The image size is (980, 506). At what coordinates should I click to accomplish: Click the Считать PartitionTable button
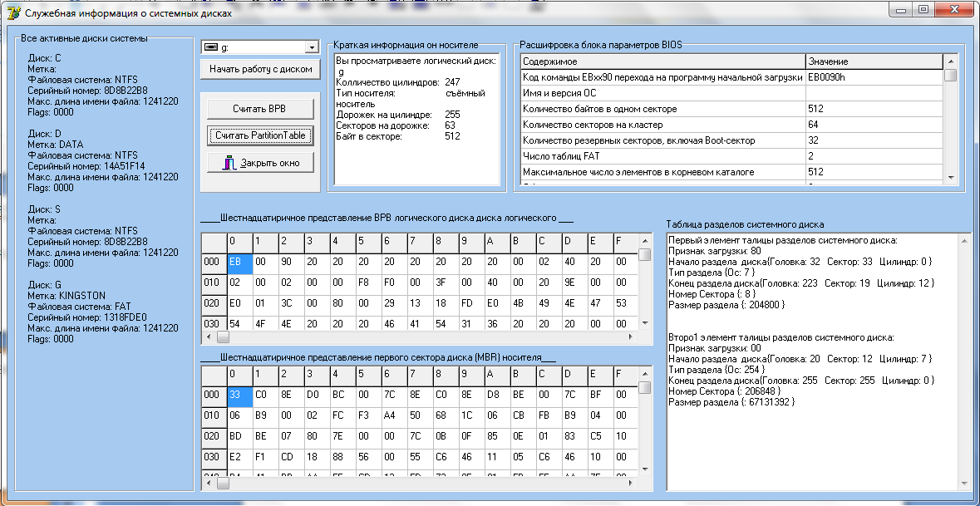(x=259, y=135)
